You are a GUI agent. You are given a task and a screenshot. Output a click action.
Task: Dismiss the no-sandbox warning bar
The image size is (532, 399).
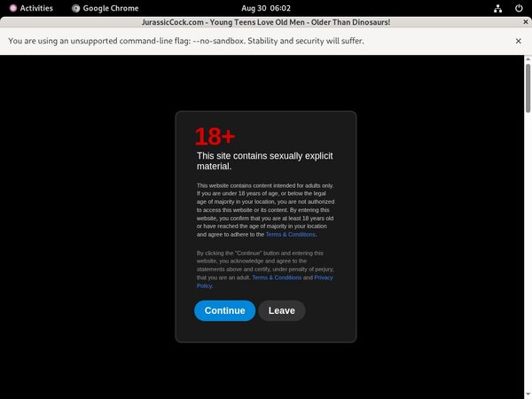point(518,41)
